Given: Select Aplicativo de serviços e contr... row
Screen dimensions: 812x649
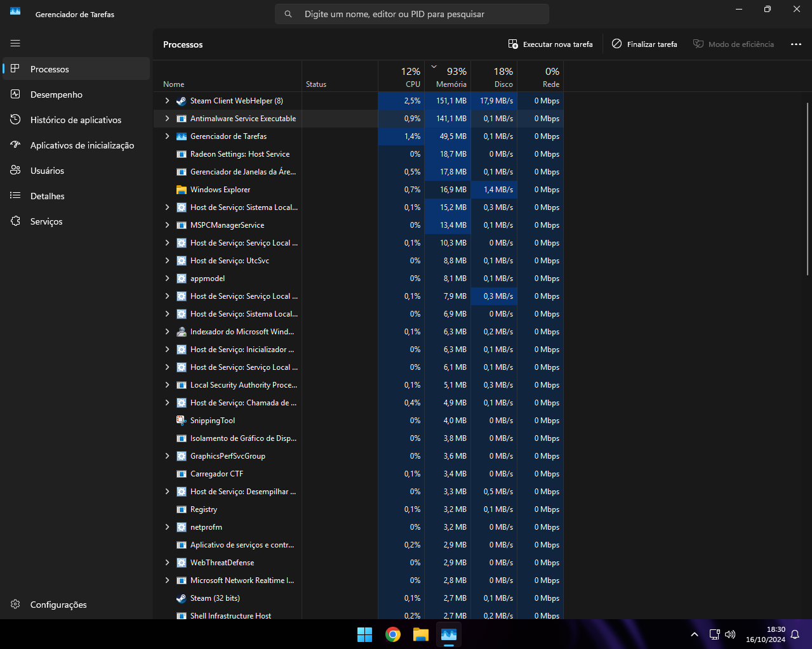Looking at the screenshot, I should 358,545.
